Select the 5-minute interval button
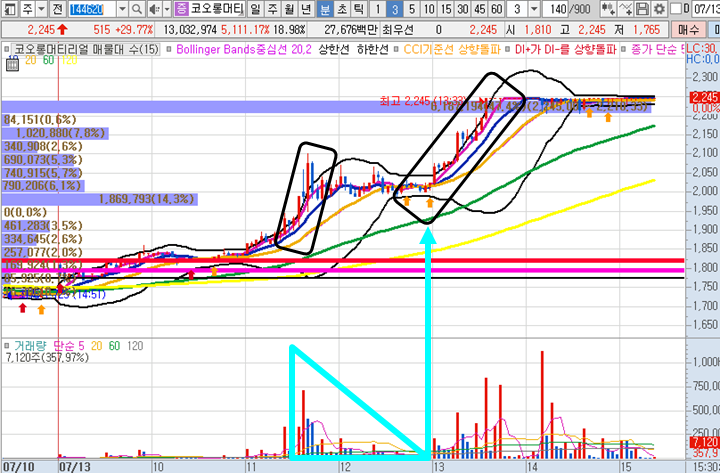Image resolution: width=720 pixels, height=473 pixels. (412, 9)
